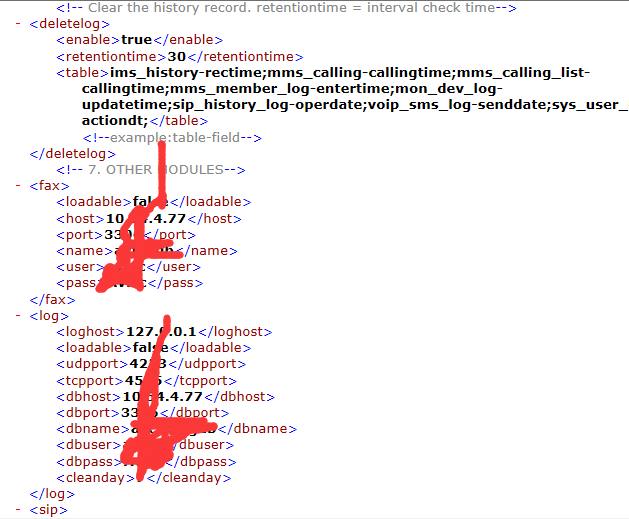The image size is (629, 519).
Task: Click the opening <udpport> tag
Action: [92, 364]
